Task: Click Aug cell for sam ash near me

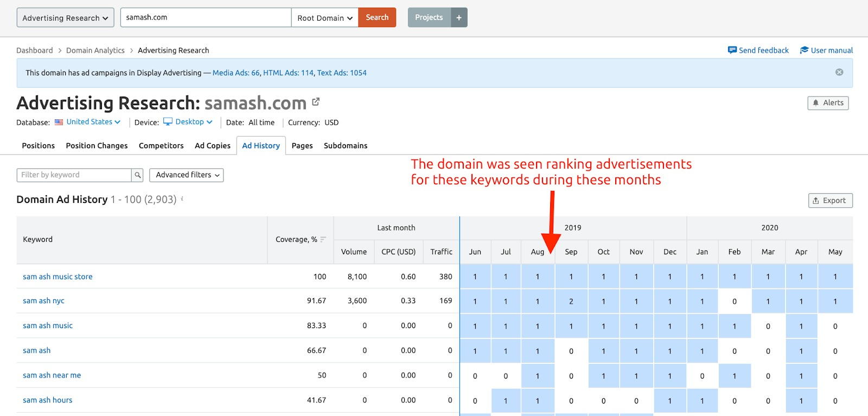Action: tap(538, 376)
